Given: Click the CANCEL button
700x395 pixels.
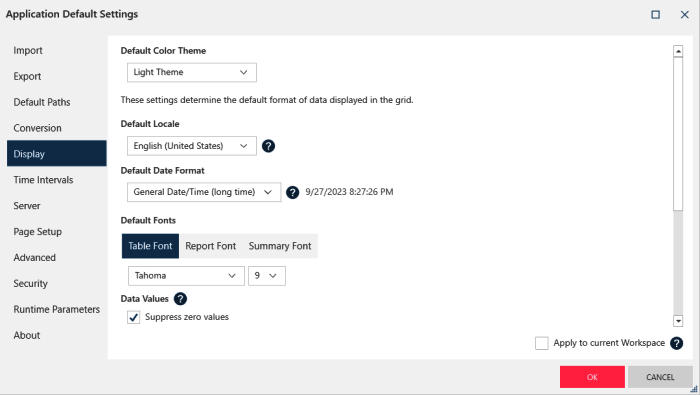Looking at the screenshot, I should (x=660, y=377).
